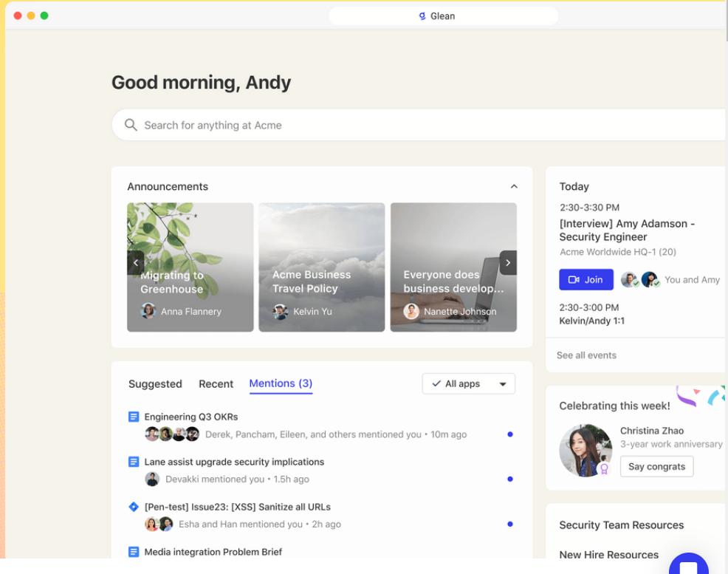Click Devakki's avatar in Lane assist mention
The image size is (728, 574).
click(152, 479)
